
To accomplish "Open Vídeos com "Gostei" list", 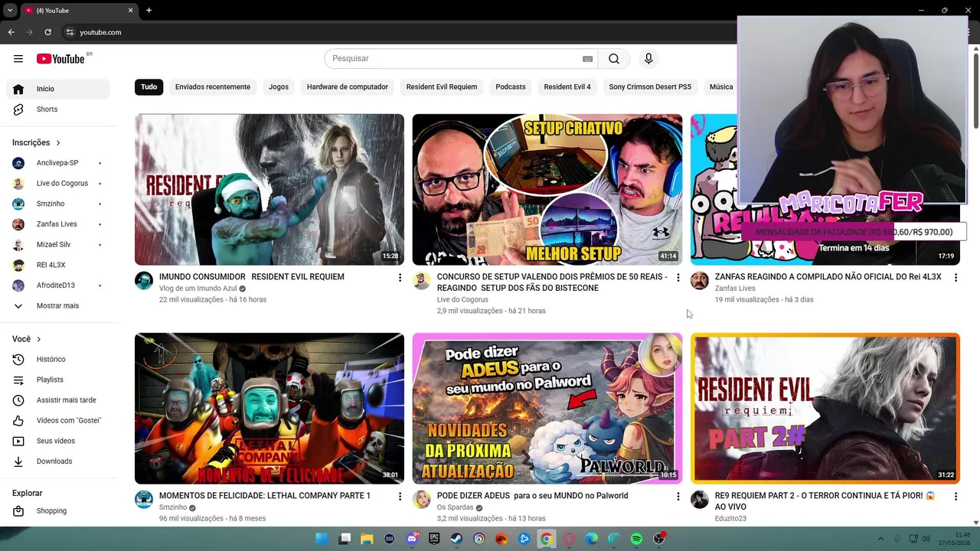I will [x=58, y=421].
